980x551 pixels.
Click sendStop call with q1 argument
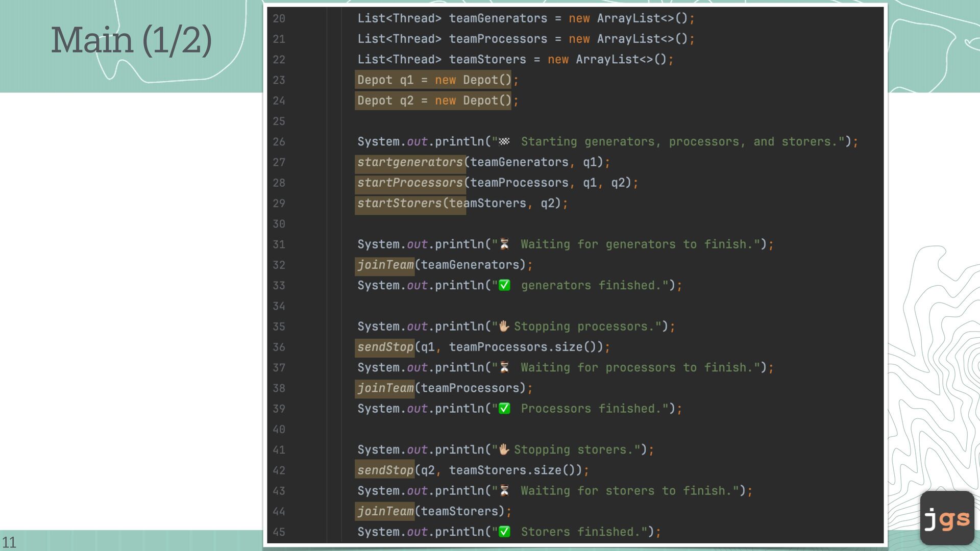tap(385, 347)
